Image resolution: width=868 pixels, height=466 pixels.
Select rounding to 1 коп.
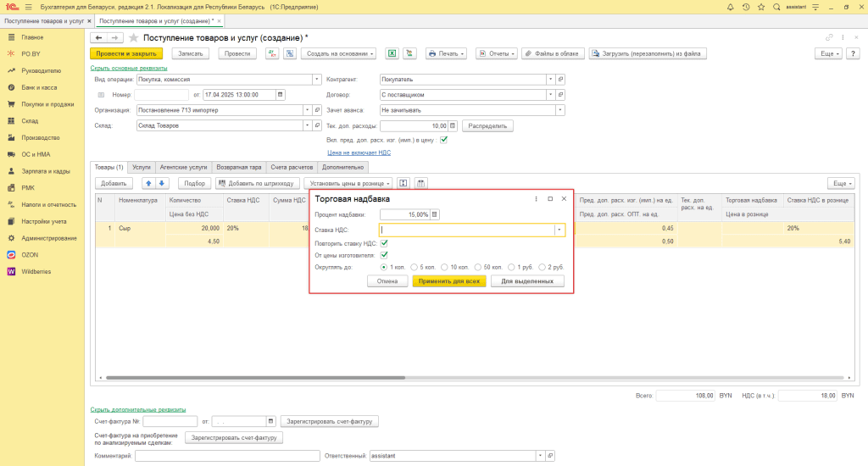tap(384, 267)
